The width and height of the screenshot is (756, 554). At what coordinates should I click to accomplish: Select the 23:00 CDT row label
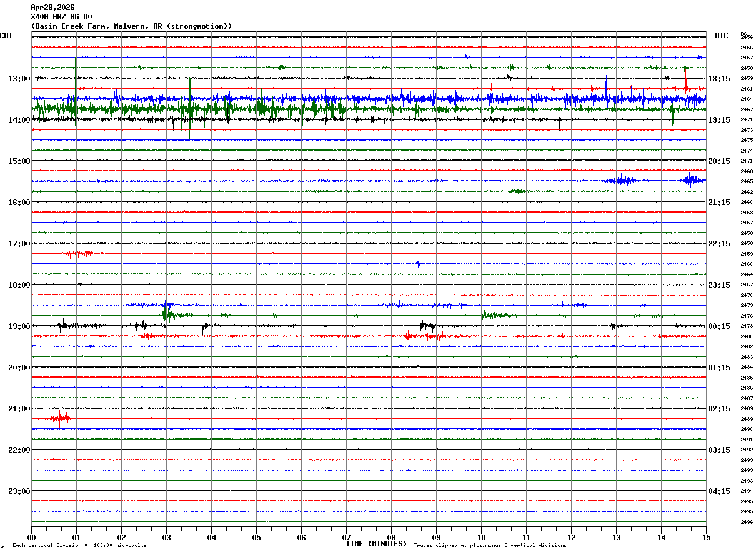pyautogui.click(x=19, y=491)
